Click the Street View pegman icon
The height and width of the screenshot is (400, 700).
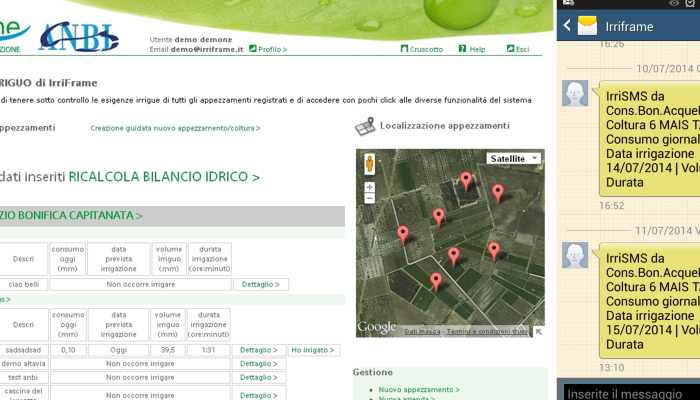pyautogui.click(x=370, y=164)
